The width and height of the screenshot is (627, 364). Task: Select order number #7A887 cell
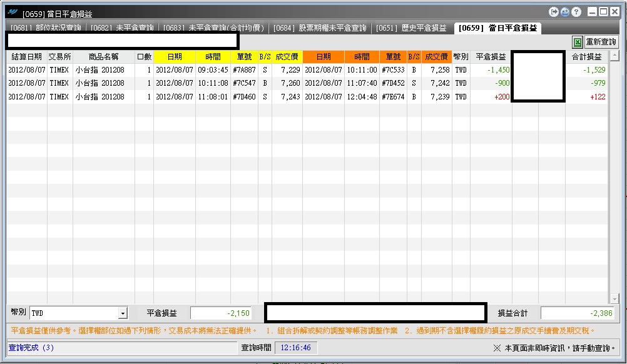(244, 70)
